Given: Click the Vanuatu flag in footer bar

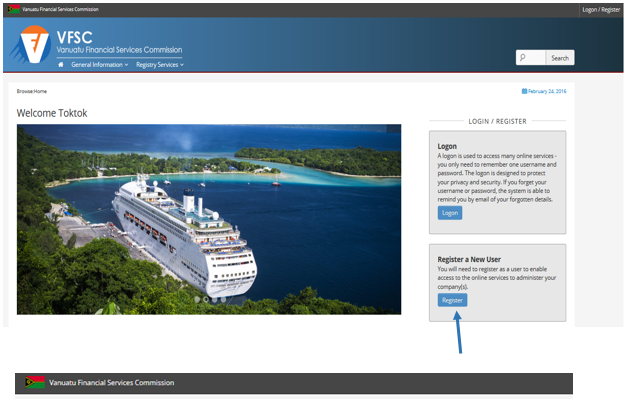Looking at the screenshot, I should (35, 382).
